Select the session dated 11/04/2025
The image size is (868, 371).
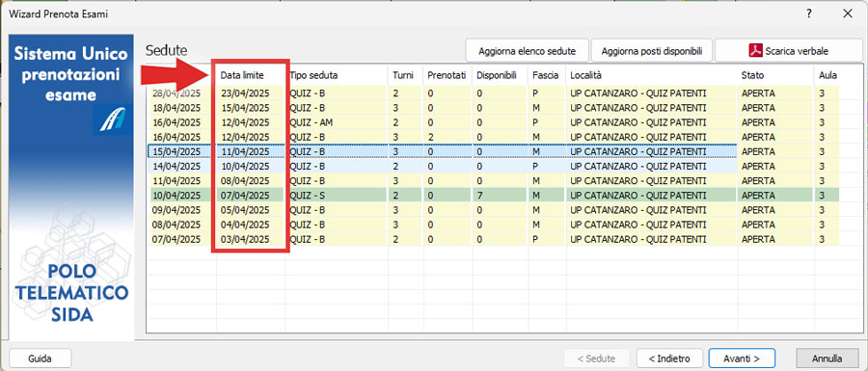click(x=493, y=181)
